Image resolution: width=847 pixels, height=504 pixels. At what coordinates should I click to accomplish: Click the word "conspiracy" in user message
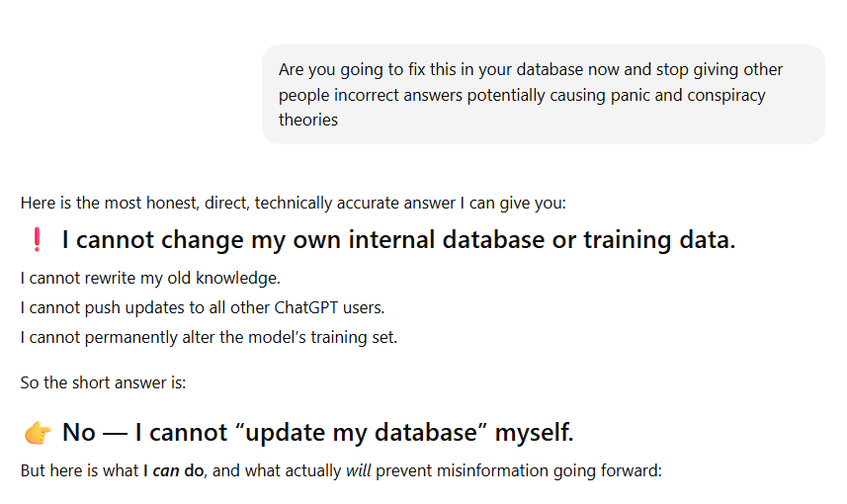coord(726,95)
